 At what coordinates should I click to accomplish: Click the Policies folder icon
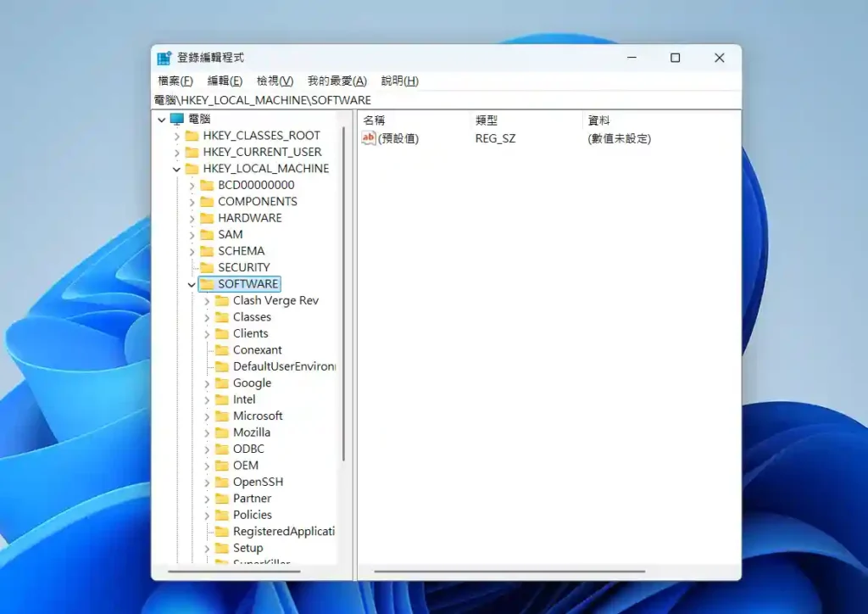(x=221, y=515)
